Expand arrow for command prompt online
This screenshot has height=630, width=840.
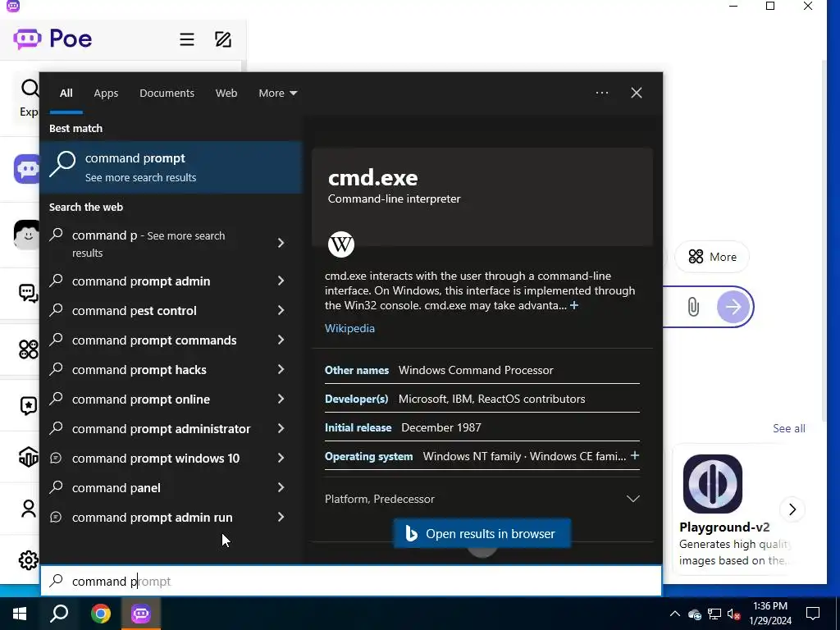tap(281, 399)
